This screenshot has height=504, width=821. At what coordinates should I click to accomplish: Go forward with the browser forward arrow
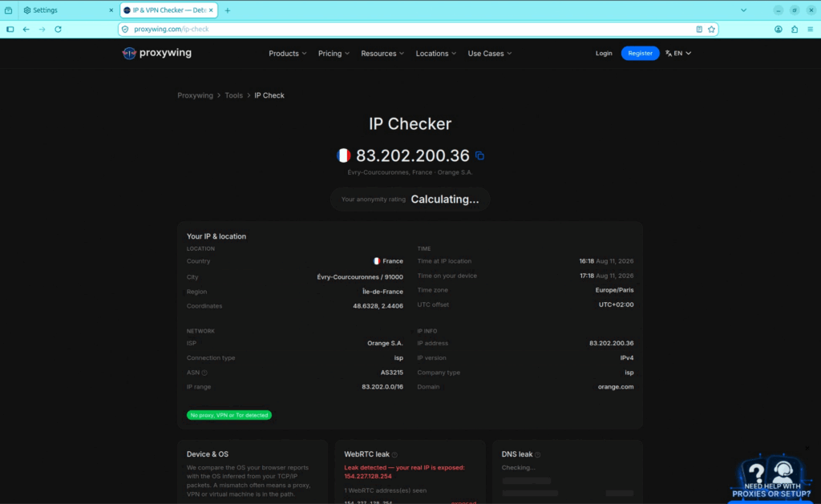click(x=42, y=30)
